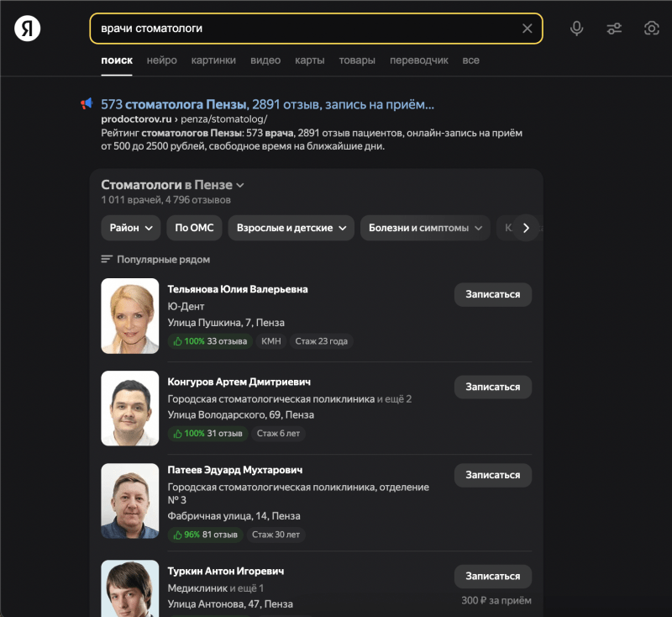672x617 pixels.
Task: Open 573 стоматолога Пензы link
Action: (x=267, y=105)
